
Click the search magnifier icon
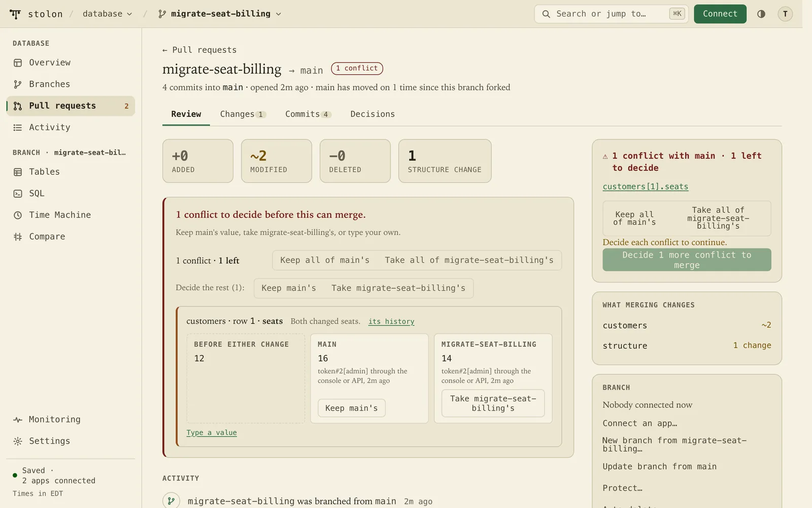[546, 14]
